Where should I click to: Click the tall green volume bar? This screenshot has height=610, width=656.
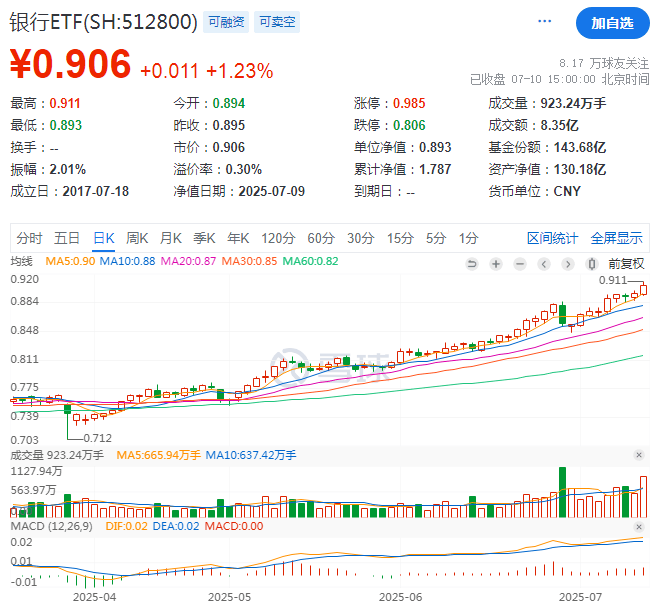pyautogui.click(x=562, y=492)
